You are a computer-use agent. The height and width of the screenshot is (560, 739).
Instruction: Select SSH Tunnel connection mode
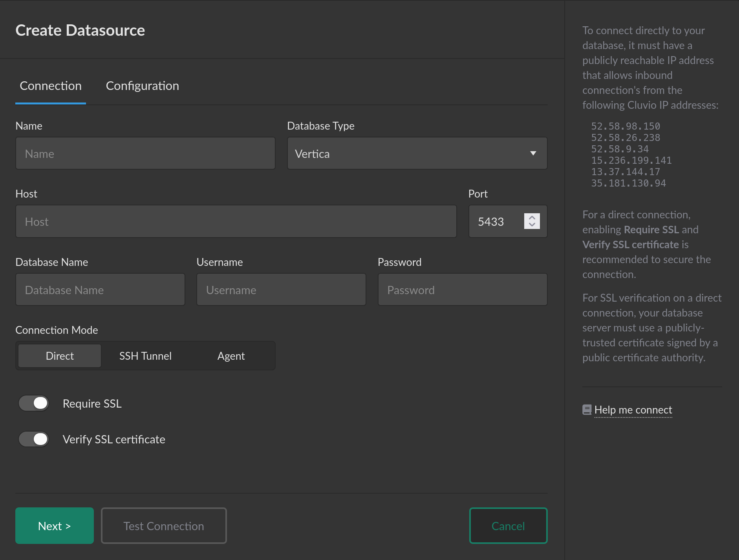click(145, 356)
